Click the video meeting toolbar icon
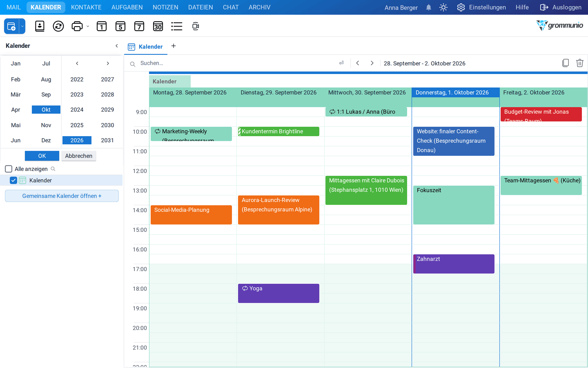This screenshot has height=368, width=588. point(196,26)
